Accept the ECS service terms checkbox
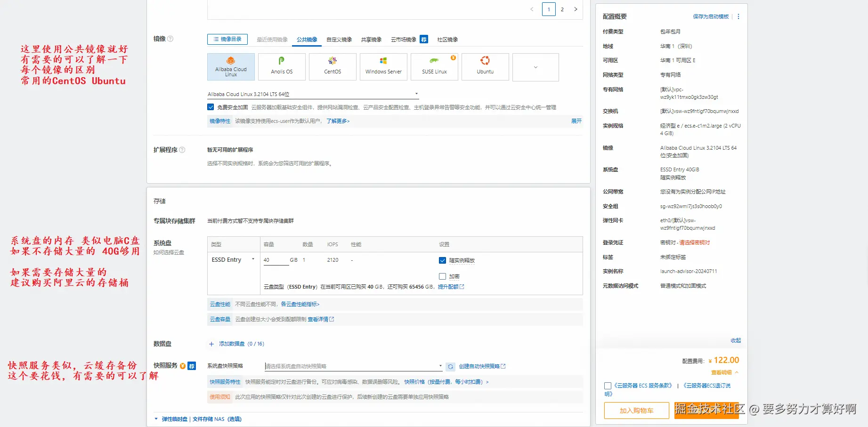The height and width of the screenshot is (427, 868). [608, 386]
